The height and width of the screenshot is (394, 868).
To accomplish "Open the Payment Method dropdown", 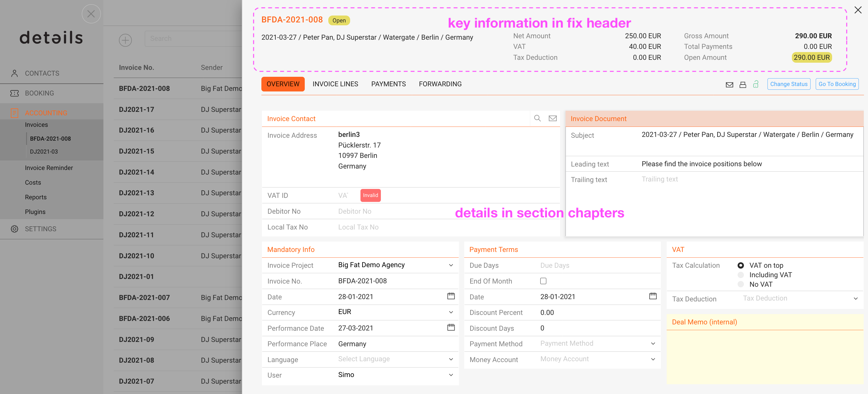I will coord(653,343).
